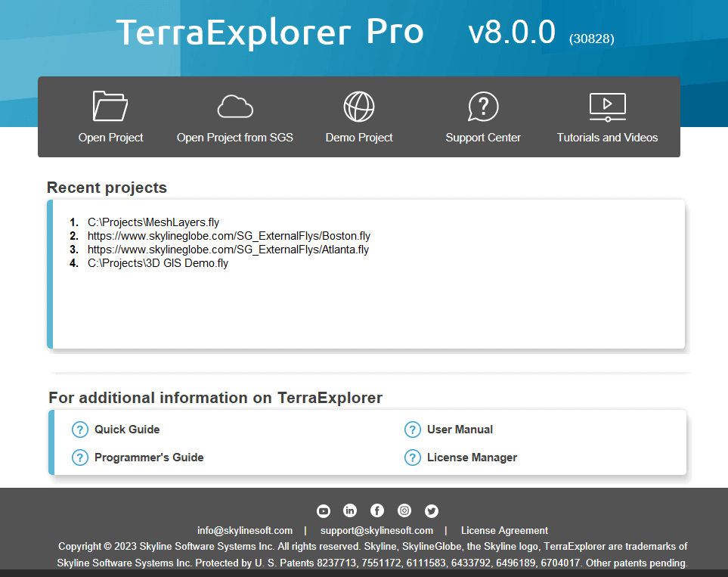Click the Open Project folder icon
This screenshot has height=577, width=728.
tap(110, 107)
